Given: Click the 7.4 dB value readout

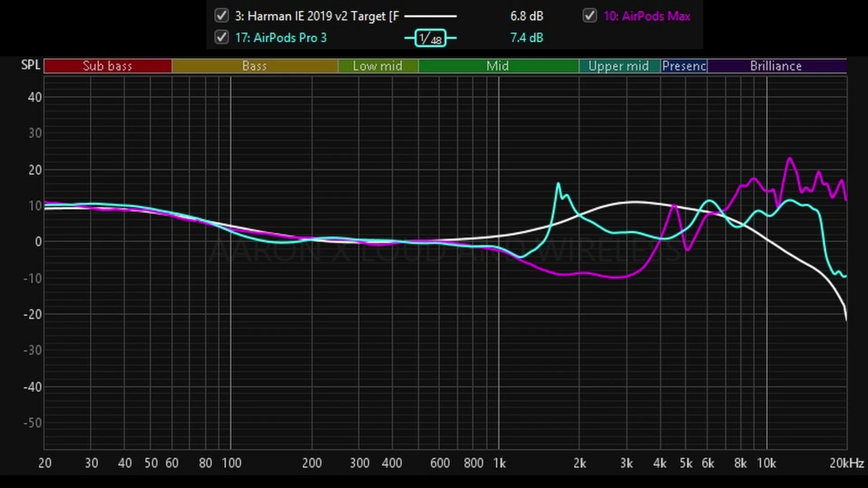Looking at the screenshot, I should coord(526,38).
